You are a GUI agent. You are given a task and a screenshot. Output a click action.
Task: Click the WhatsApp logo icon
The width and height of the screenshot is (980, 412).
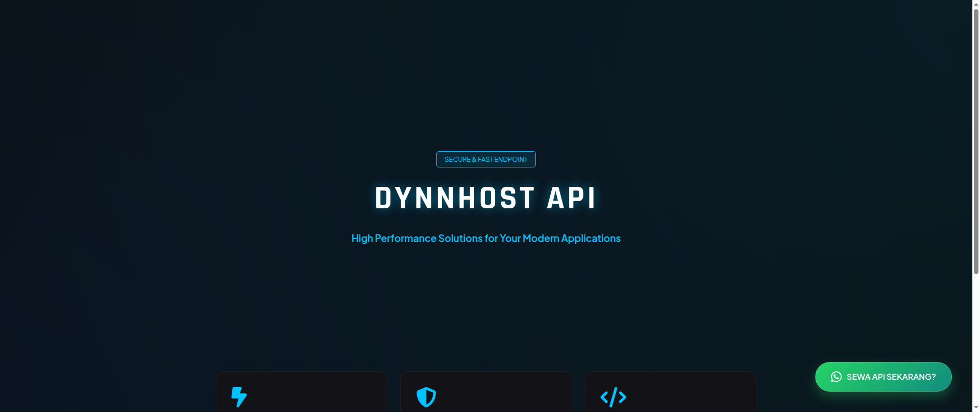click(x=836, y=377)
